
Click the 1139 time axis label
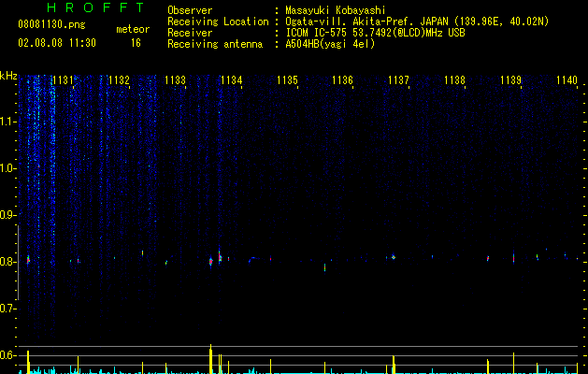click(511, 80)
